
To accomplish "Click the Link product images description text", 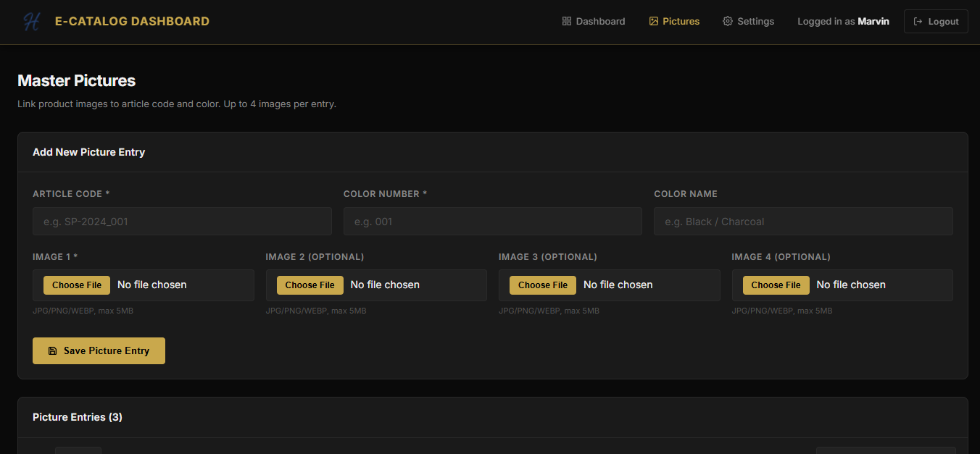I will (177, 104).
